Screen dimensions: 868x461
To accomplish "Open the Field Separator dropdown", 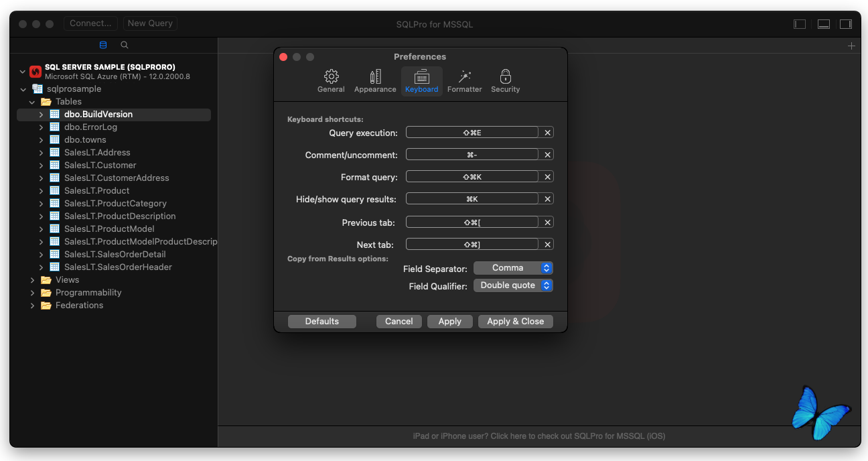I will coord(513,268).
